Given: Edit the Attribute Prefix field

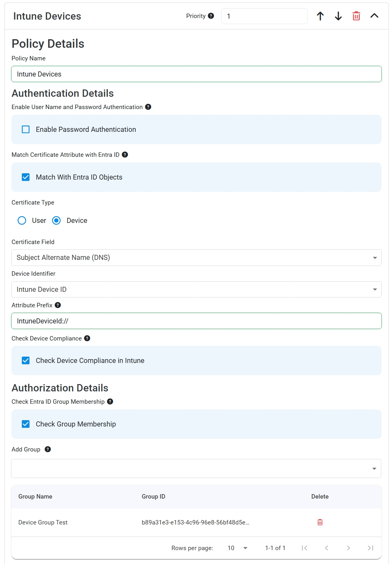Looking at the screenshot, I should click(196, 321).
